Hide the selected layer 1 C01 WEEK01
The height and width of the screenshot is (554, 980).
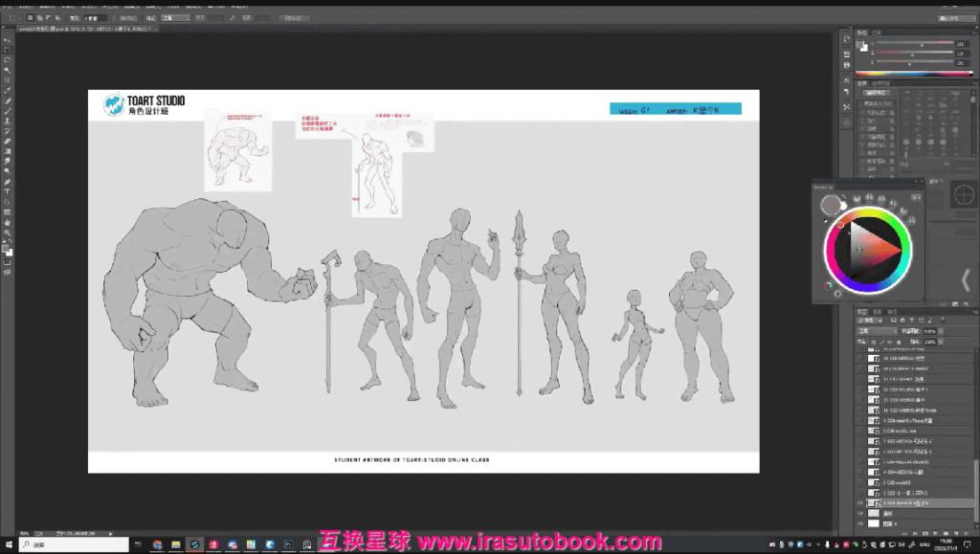pos(860,502)
